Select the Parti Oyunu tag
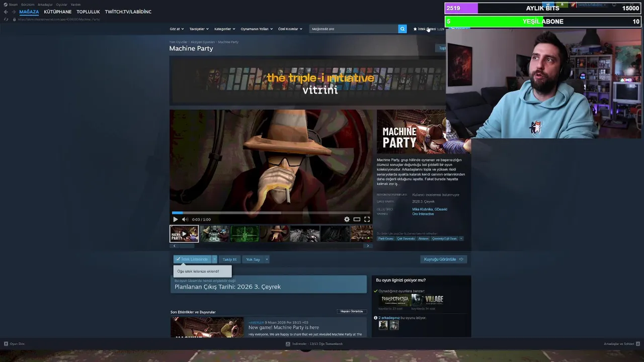644x362 pixels. [x=386, y=238]
